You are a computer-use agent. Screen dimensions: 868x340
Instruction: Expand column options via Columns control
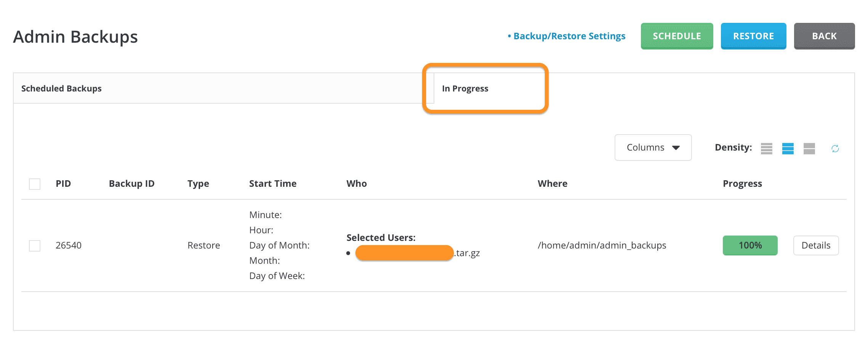click(653, 148)
